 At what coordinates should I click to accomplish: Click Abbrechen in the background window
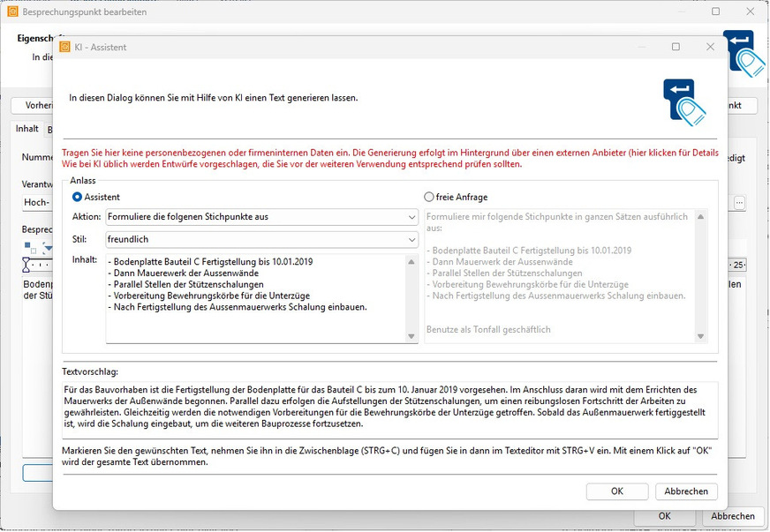coord(732,516)
